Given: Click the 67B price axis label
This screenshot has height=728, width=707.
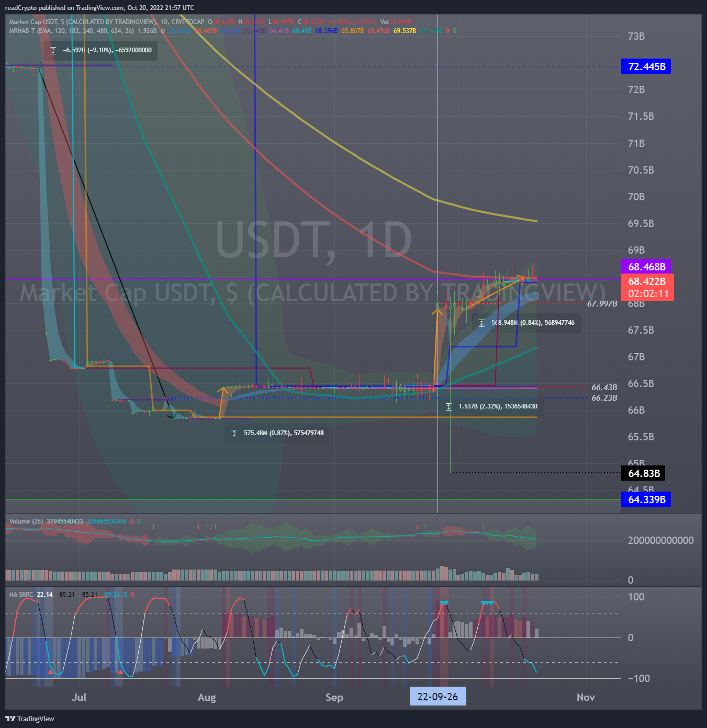Looking at the screenshot, I should [636, 357].
